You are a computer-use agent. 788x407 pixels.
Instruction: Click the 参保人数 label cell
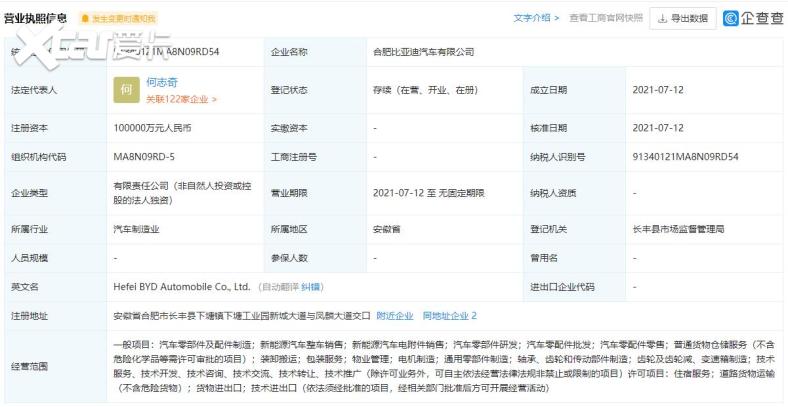click(x=315, y=258)
